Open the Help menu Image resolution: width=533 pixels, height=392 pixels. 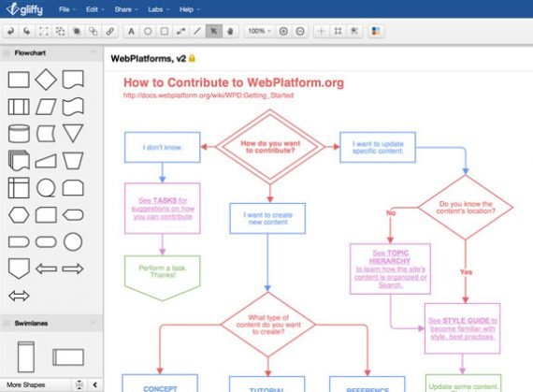189,9
